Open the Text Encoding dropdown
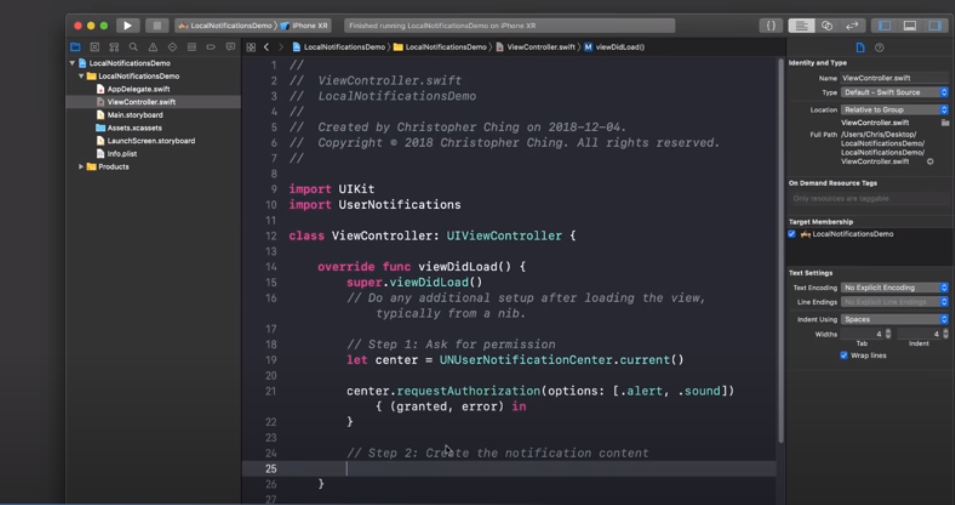 tap(895, 288)
